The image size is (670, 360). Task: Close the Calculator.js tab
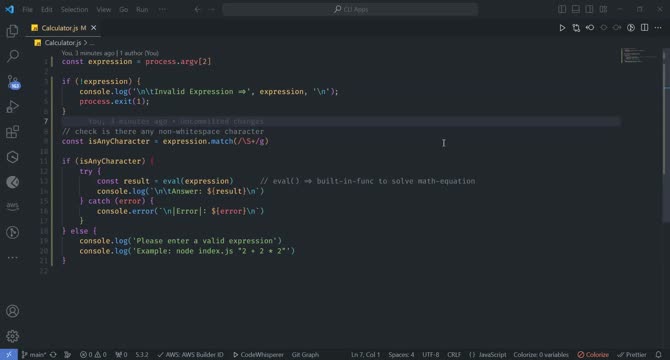pyautogui.click(x=94, y=28)
